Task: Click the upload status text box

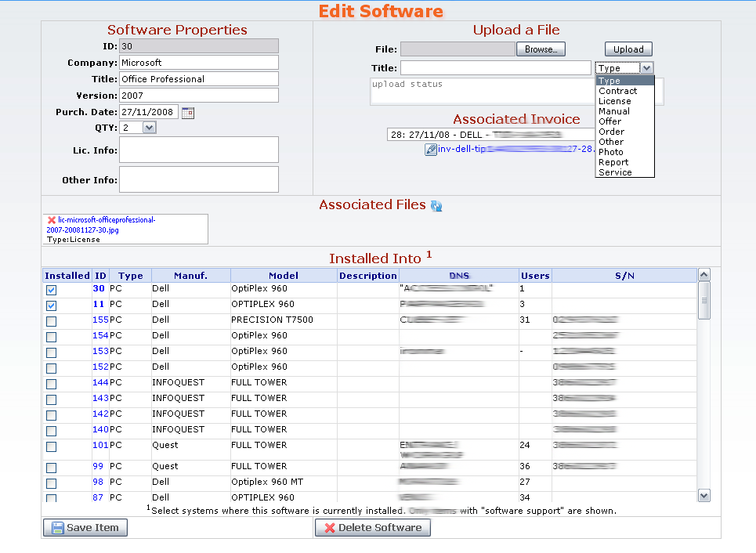Action: tap(483, 91)
